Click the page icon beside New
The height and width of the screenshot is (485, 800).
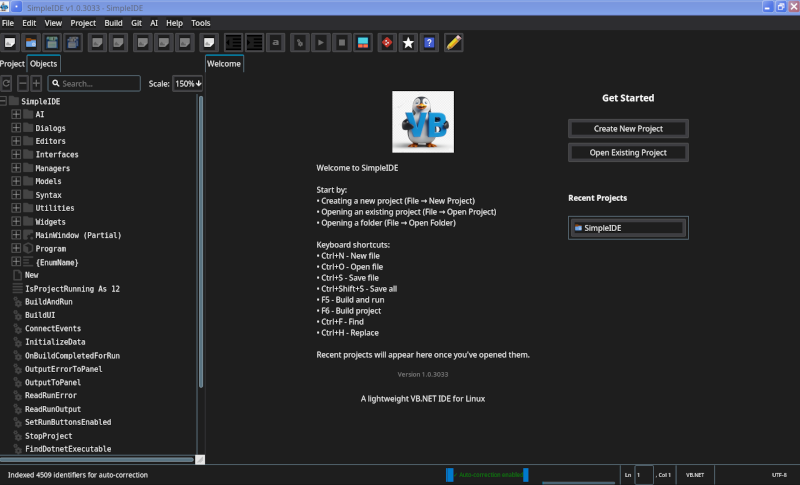[17, 275]
